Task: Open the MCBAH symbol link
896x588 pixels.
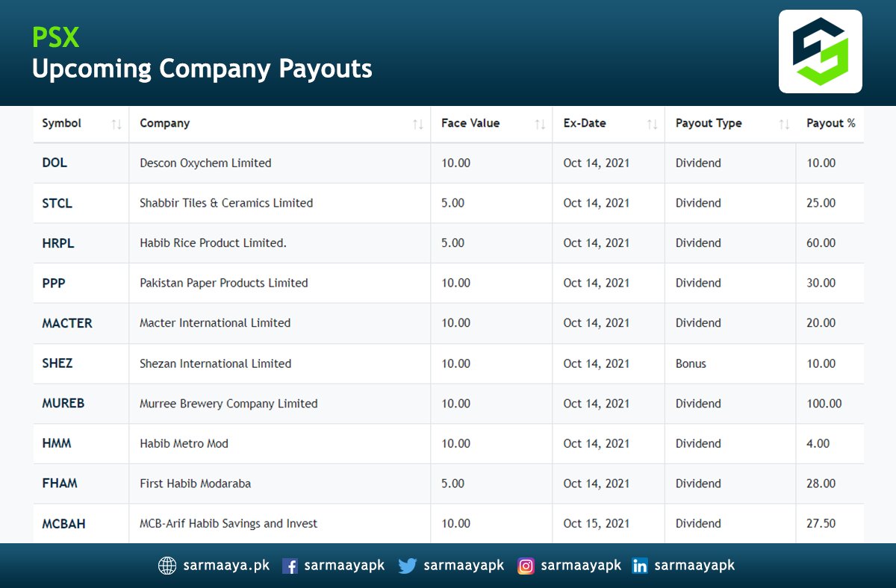Action: (63, 524)
